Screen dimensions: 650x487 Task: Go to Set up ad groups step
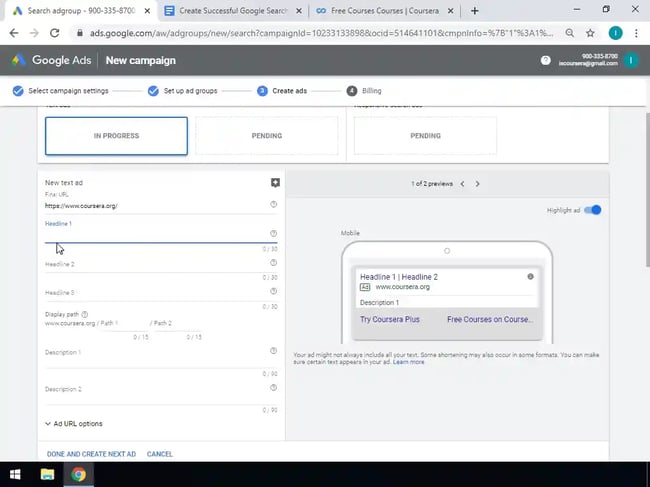point(183,91)
